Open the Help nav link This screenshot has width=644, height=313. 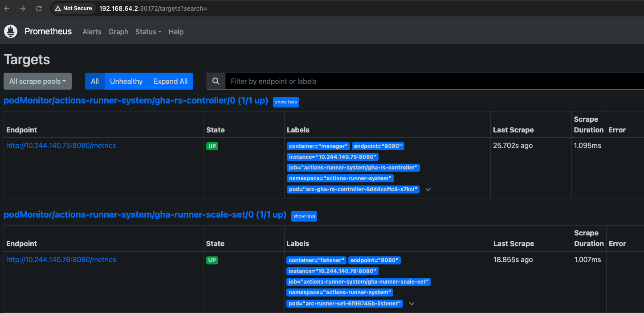[x=176, y=32]
